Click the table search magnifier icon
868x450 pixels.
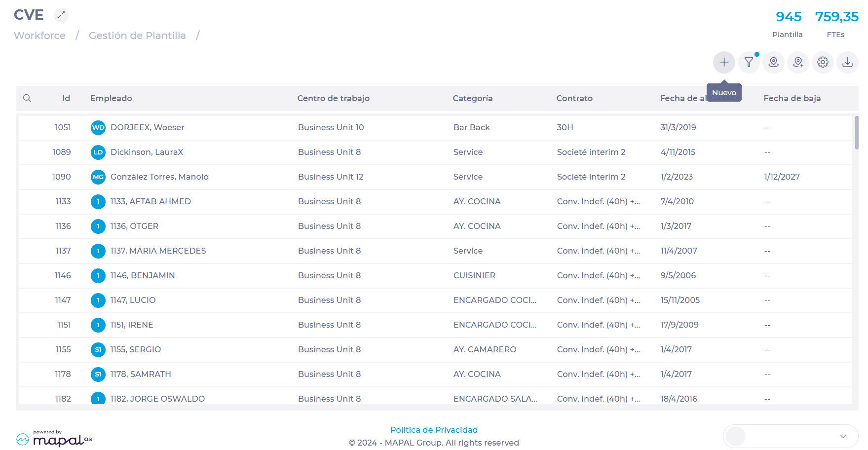point(27,99)
